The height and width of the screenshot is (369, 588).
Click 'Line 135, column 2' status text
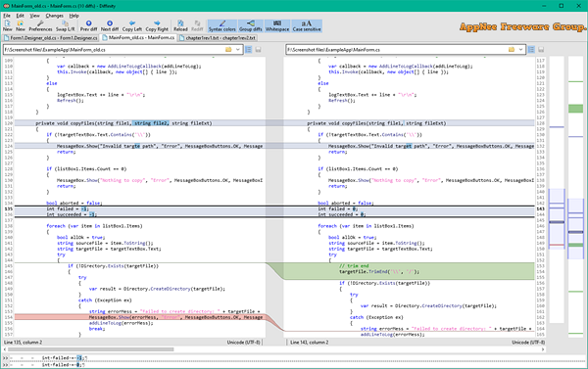(x=24, y=343)
